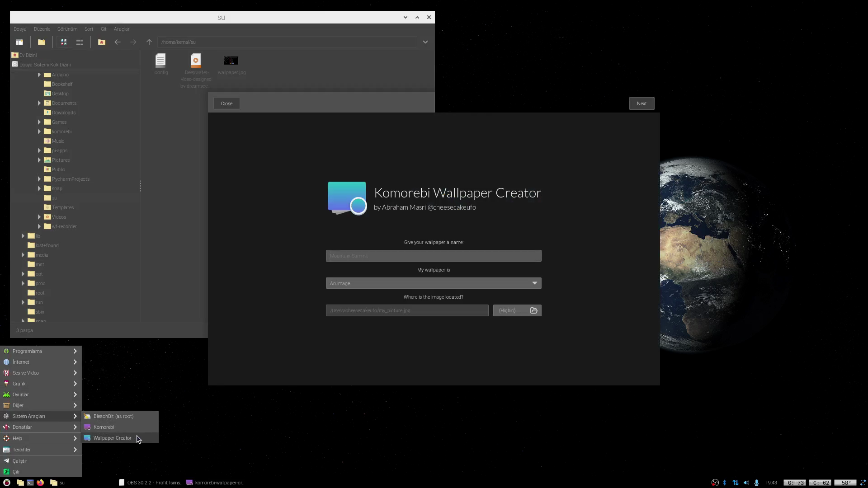The width and height of the screenshot is (868, 488).
Task: Click the back navigation arrow
Action: [x=118, y=42]
